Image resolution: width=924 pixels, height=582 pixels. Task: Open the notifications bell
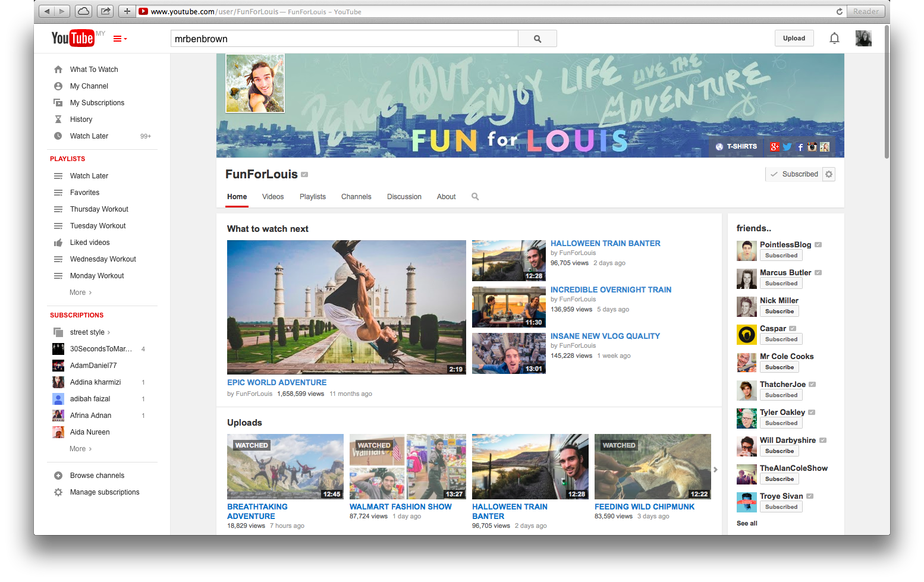[834, 39]
